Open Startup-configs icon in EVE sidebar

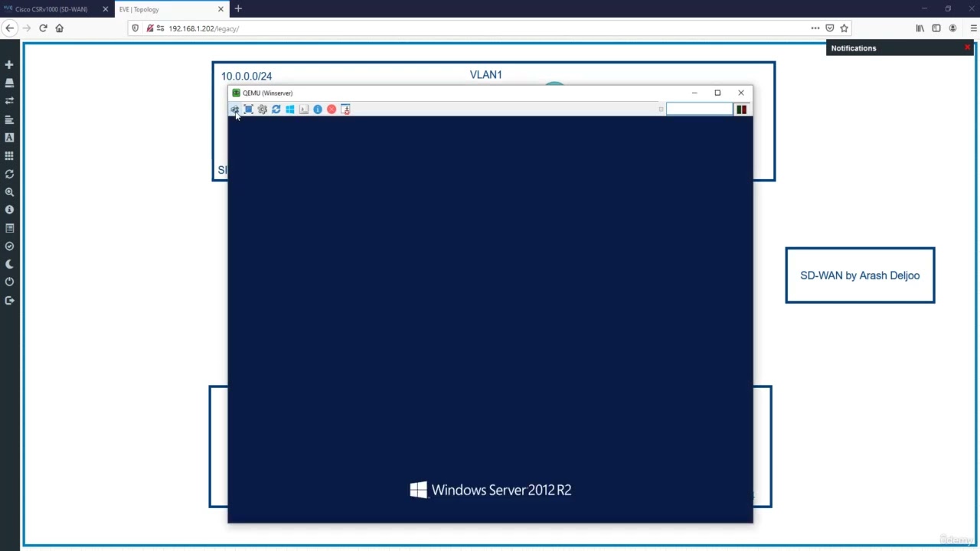9,119
